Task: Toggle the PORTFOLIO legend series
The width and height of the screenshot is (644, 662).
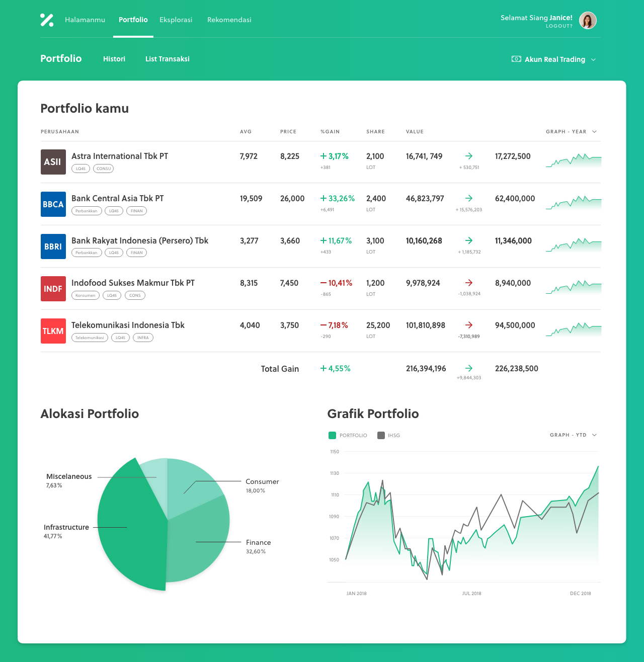Action: pyautogui.click(x=348, y=435)
